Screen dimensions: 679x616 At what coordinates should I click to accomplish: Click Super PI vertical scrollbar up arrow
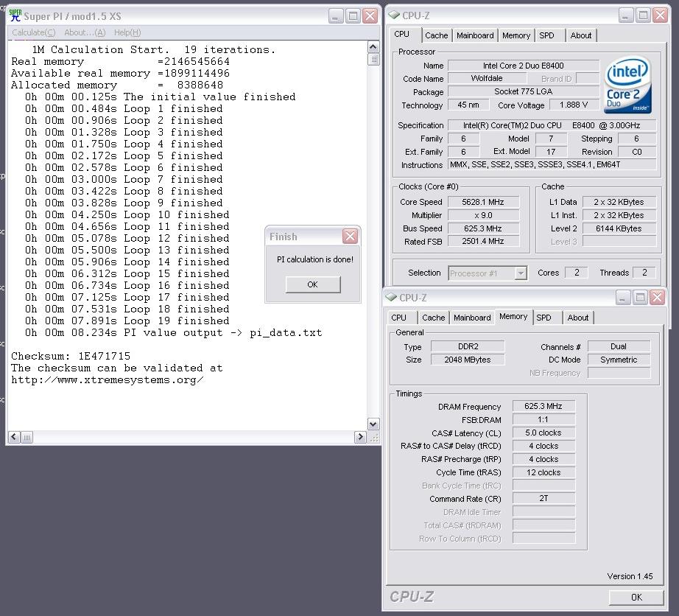[373, 46]
